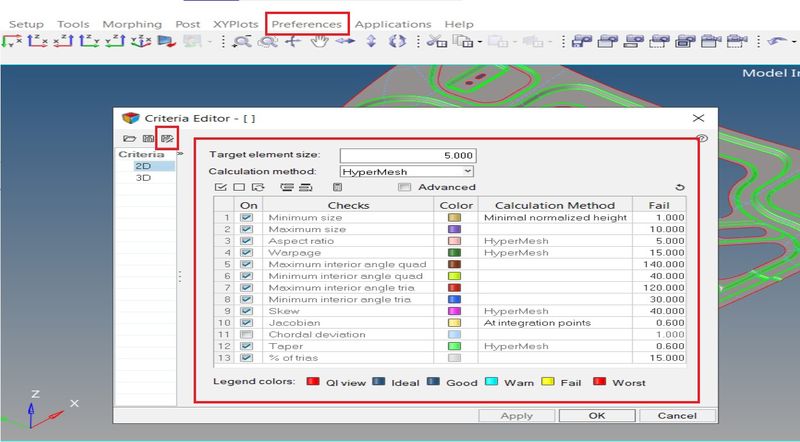800x442 pixels.
Task: Click the spin rotate arrows icon
Action: (x=397, y=41)
